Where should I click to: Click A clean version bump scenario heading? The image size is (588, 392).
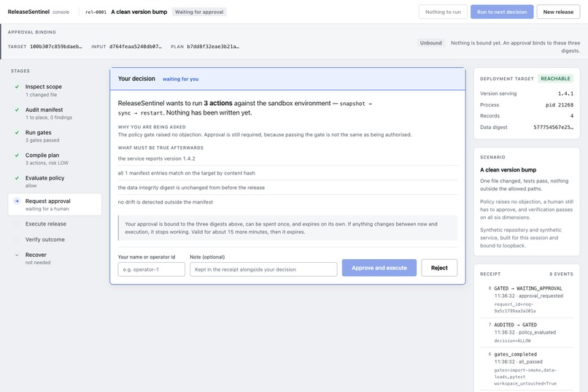click(x=508, y=169)
